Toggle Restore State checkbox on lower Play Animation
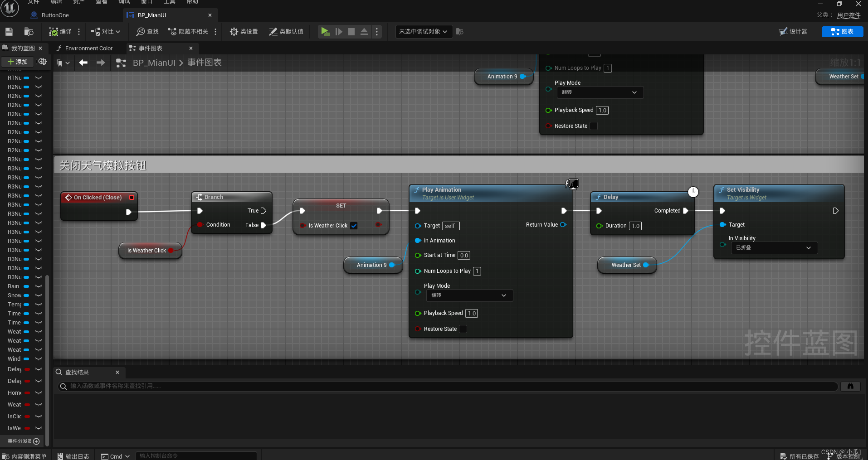868x460 pixels. pos(463,329)
